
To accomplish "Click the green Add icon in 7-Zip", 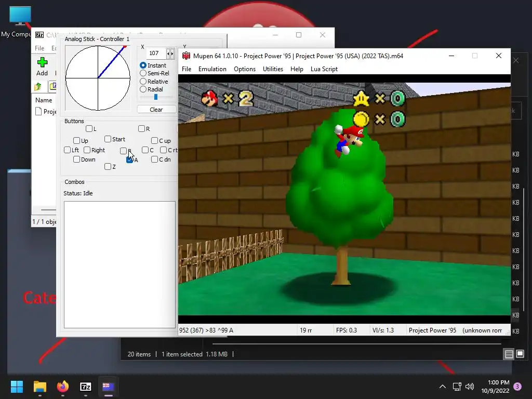I will click(42, 62).
